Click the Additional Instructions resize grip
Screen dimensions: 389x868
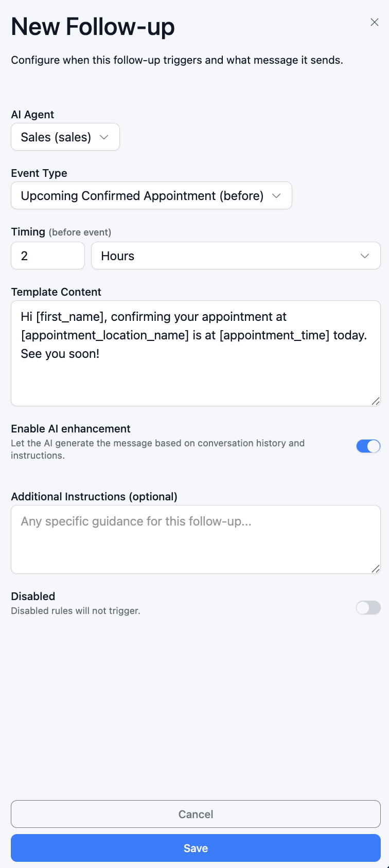coord(376,569)
